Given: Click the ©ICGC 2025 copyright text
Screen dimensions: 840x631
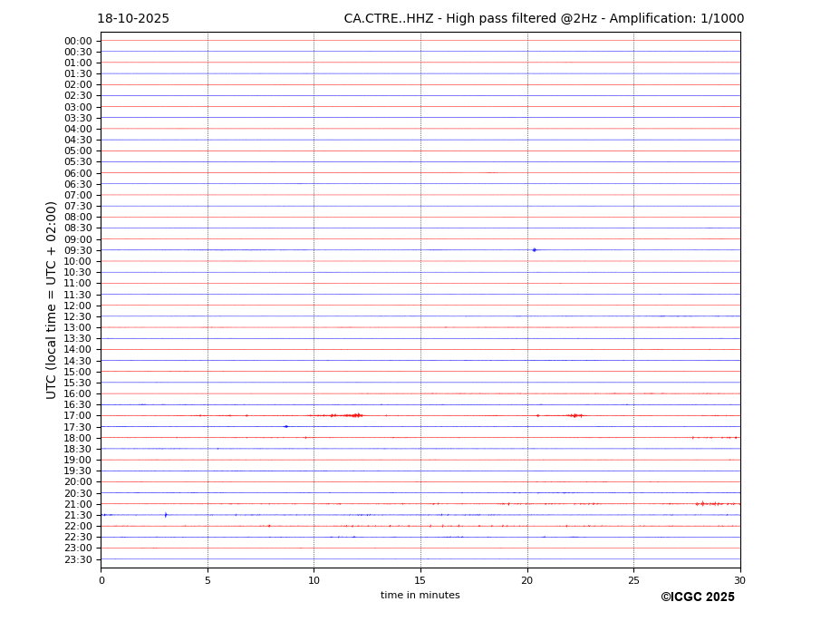Looking at the screenshot, I should pyautogui.click(x=697, y=597).
